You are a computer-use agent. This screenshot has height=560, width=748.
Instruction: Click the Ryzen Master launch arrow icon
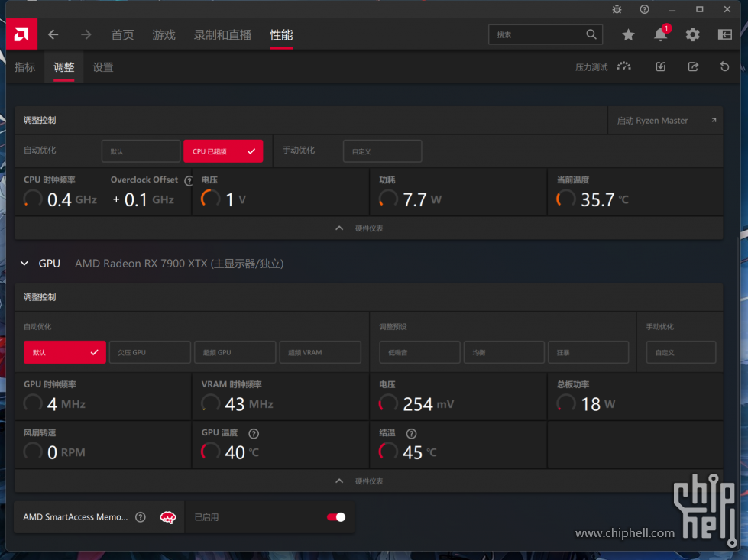(714, 120)
